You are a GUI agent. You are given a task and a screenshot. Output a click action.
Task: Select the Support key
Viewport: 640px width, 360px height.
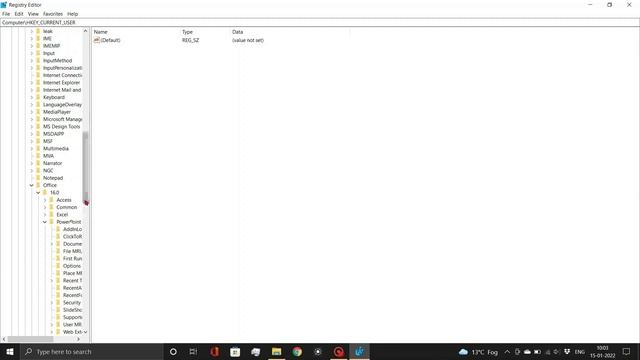pos(72,318)
